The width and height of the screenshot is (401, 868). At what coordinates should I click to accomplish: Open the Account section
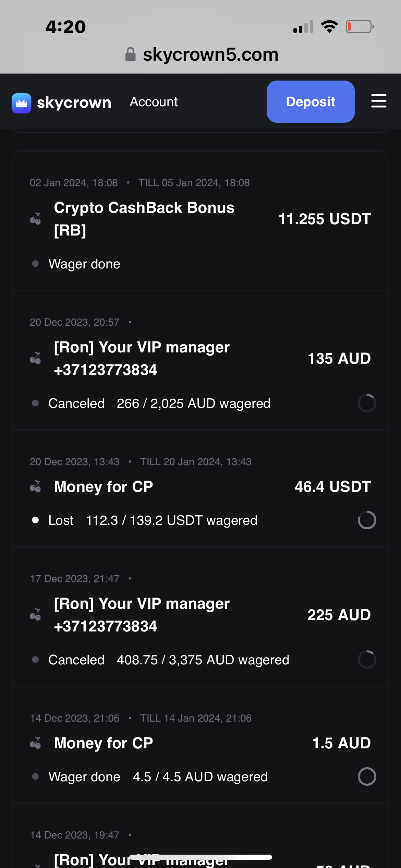tap(154, 102)
